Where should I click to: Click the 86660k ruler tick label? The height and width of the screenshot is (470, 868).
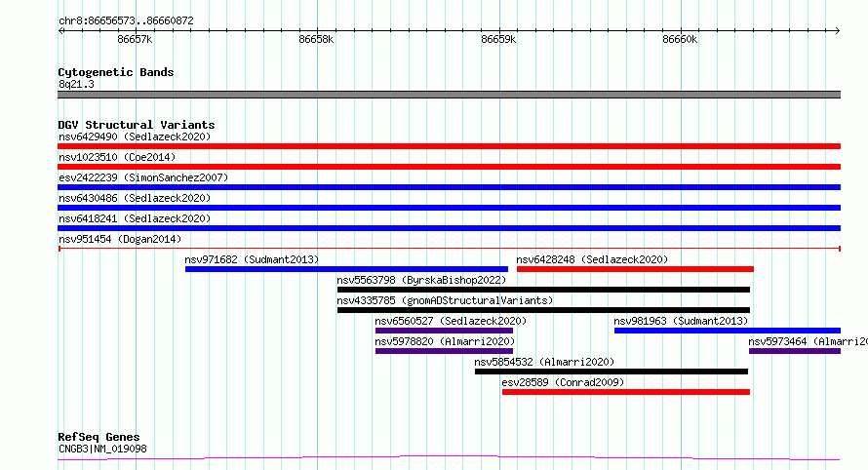680,40
